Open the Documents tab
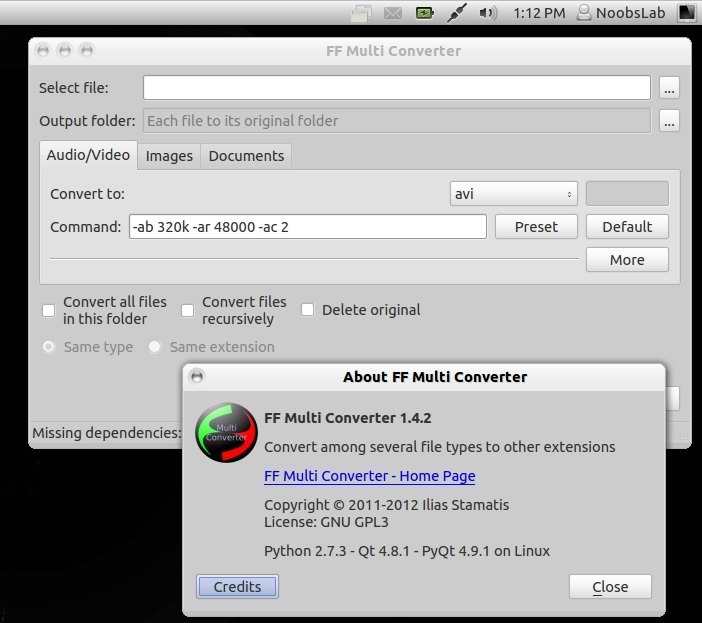Viewport: 702px width, 623px height. click(246, 156)
